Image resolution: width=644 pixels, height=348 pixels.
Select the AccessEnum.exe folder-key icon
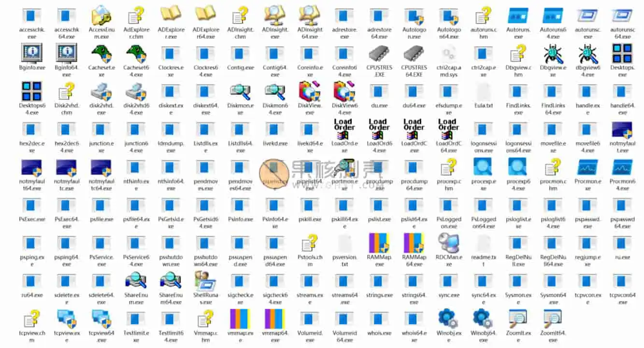click(x=101, y=15)
